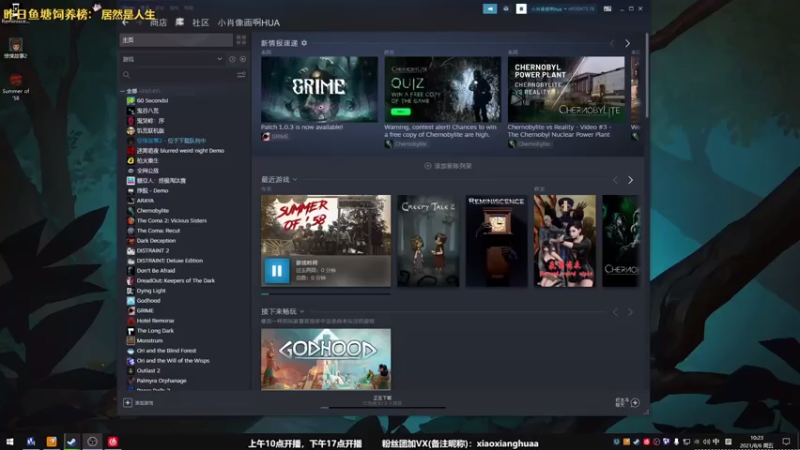Click the progress bar under the Summer of '58 card
The height and width of the screenshot is (450, 800).
[x=326, y=294]
